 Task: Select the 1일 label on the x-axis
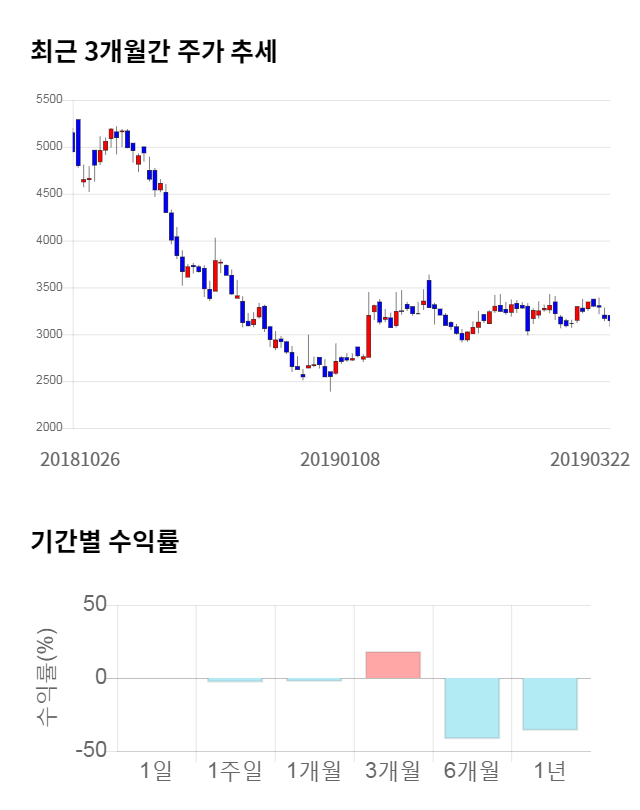(x=156, y=771)
